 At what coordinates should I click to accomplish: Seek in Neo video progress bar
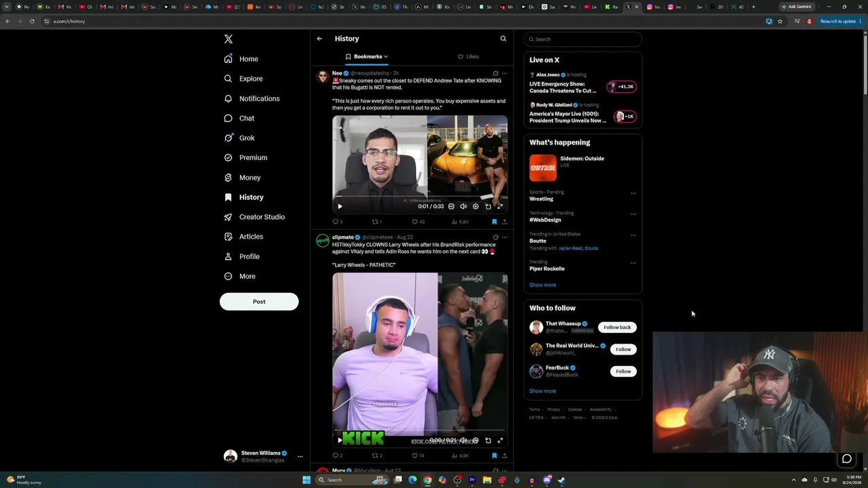(x=420, y=197)
